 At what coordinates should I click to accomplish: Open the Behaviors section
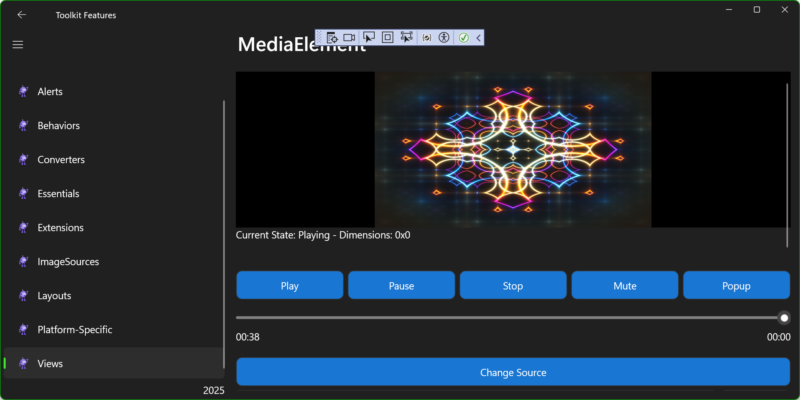[x=113, y=126]
